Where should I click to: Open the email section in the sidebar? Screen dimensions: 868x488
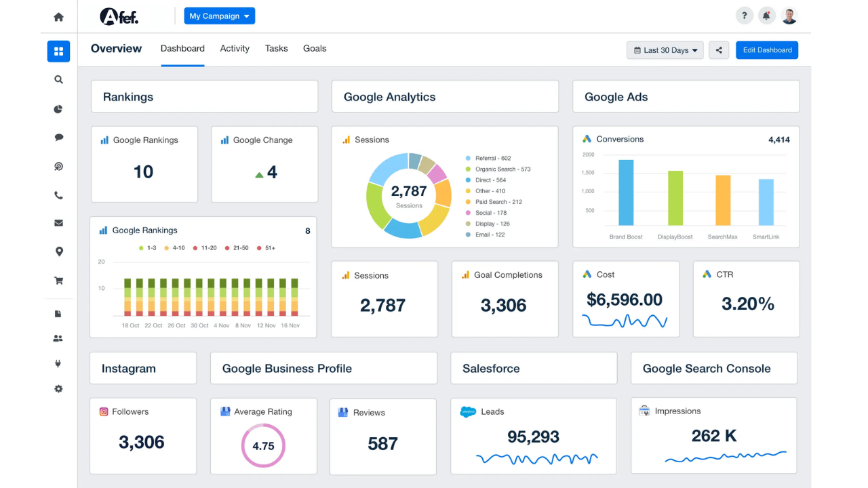coord(58,222)
